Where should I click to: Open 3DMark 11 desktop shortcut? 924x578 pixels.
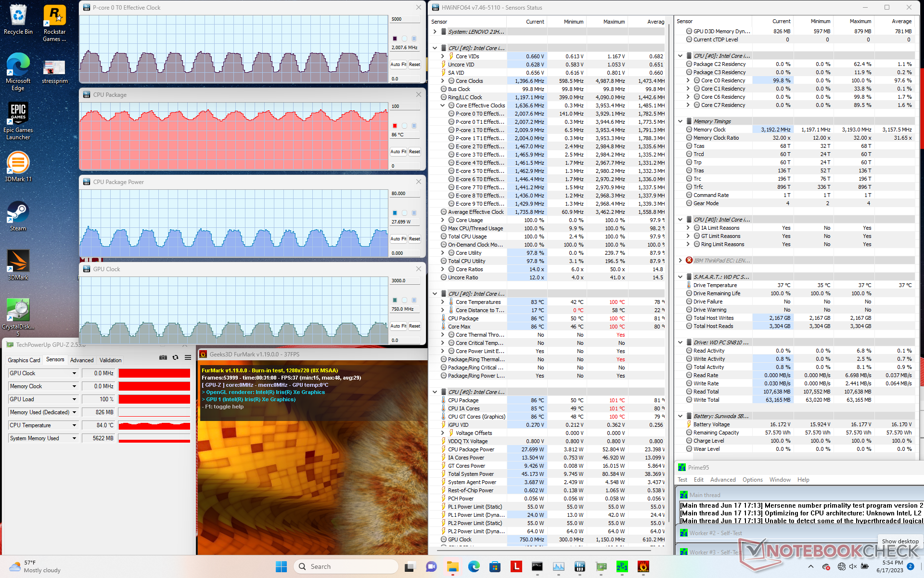18,166
